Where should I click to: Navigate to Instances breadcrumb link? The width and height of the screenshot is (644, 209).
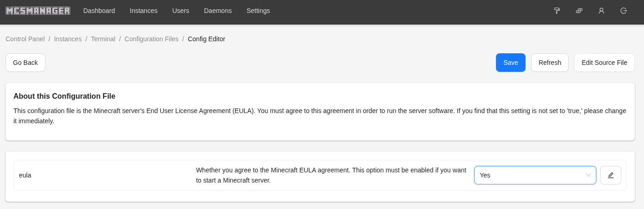pyautogui.click(x=68, y=39)
